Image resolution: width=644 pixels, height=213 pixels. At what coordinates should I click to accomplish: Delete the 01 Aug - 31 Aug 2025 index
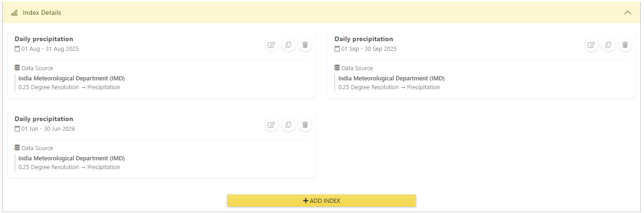[305, 45]
